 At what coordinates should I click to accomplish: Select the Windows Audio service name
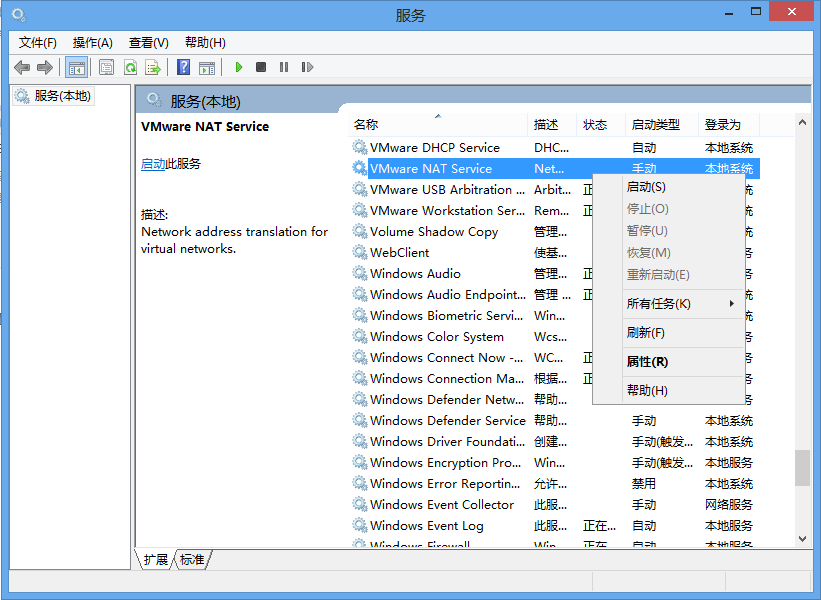pyautogui.click(x=415, y=273)
